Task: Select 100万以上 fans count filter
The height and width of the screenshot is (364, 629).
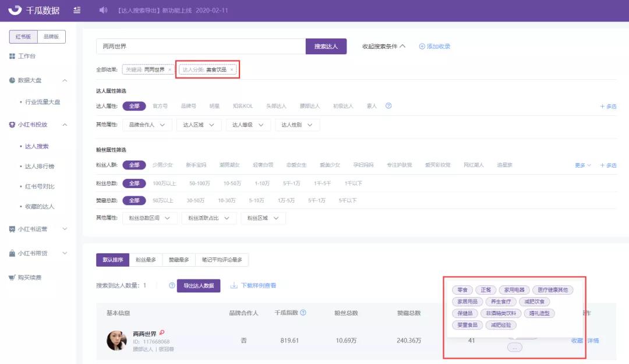Action: pos(164,183)
